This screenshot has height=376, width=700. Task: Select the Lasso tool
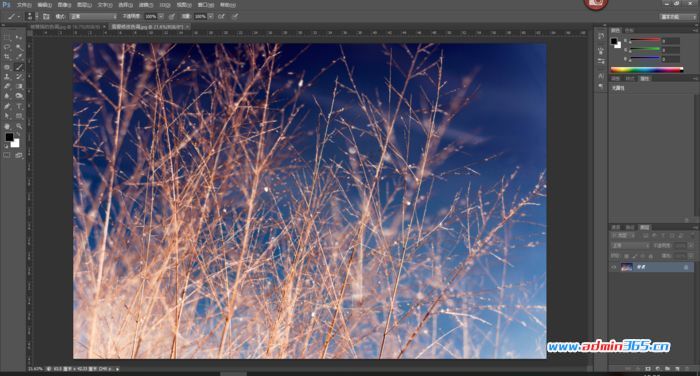[x=7, y=47]
